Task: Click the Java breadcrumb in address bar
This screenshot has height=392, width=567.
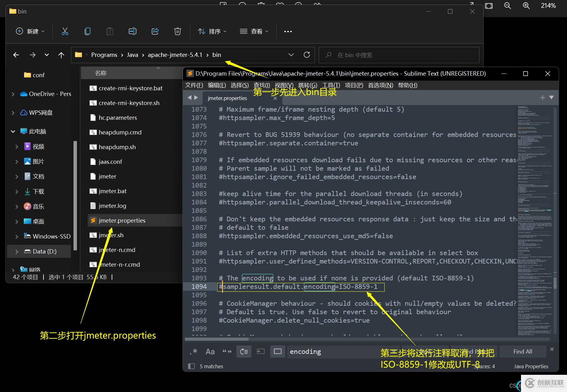Action: 132,55
